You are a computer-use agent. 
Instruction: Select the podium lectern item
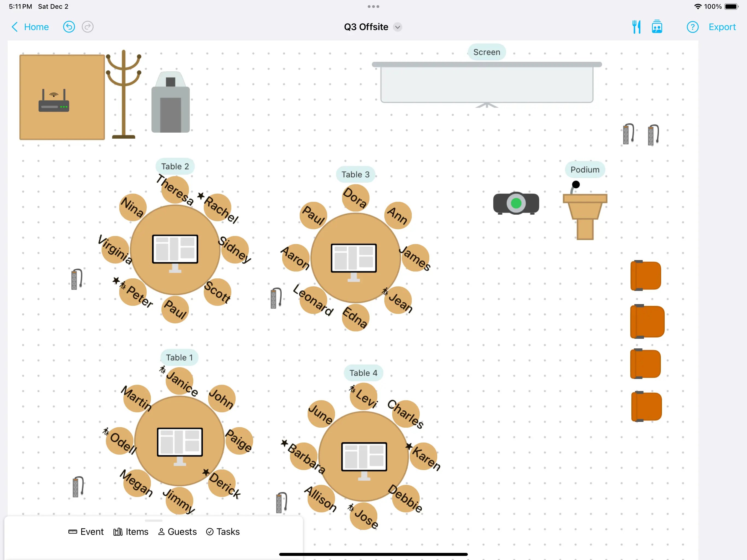pyautogui.click(x=585, y=211)
